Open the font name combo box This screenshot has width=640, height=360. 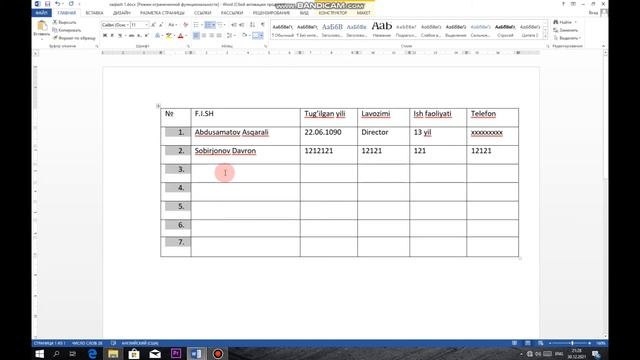pos(115,25)
